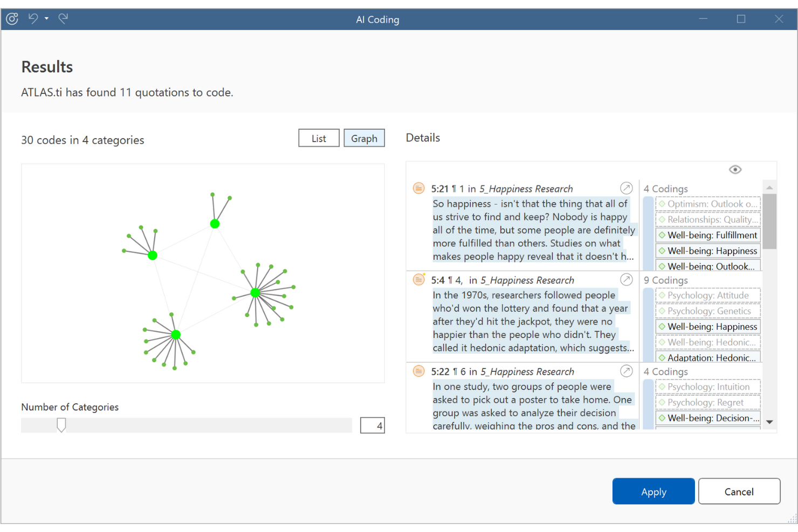This screenshot has width=798, height=532.
Task: Undo the last action
Action: (x=33, y=19)
